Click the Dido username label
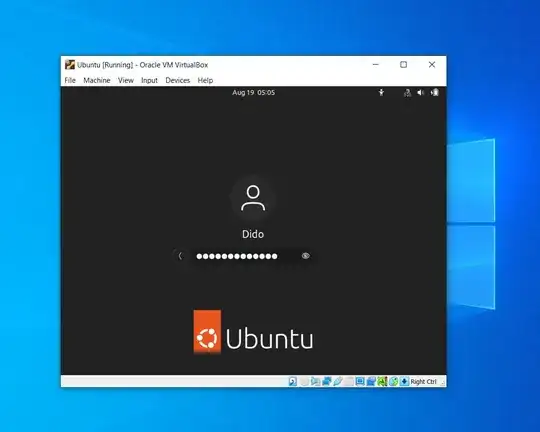Image resolution: width=540 pixels, height=432 pixels. click(253, 234)
